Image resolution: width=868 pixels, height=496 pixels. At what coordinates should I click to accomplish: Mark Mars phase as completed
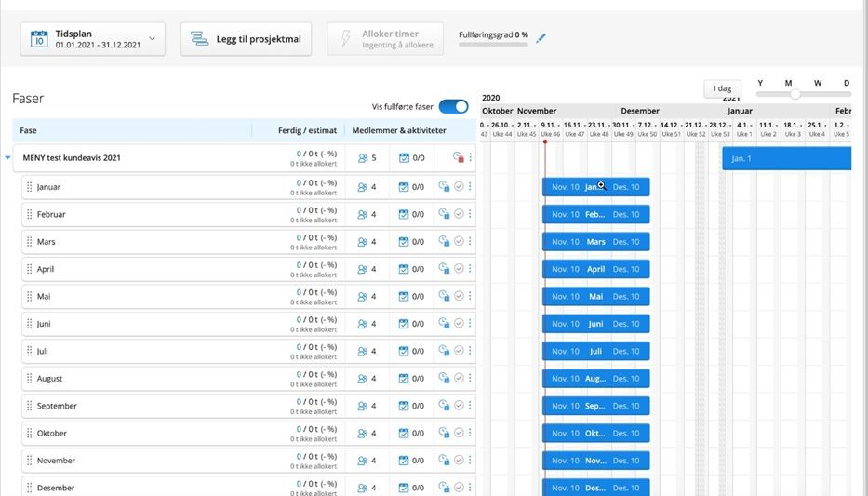(x=459, y=241)
